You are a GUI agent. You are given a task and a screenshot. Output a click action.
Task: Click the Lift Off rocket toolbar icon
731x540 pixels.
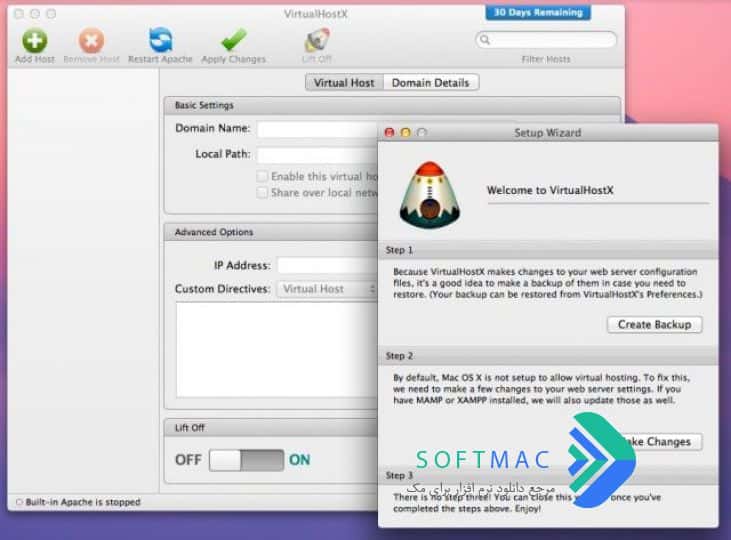click(317, 40)
